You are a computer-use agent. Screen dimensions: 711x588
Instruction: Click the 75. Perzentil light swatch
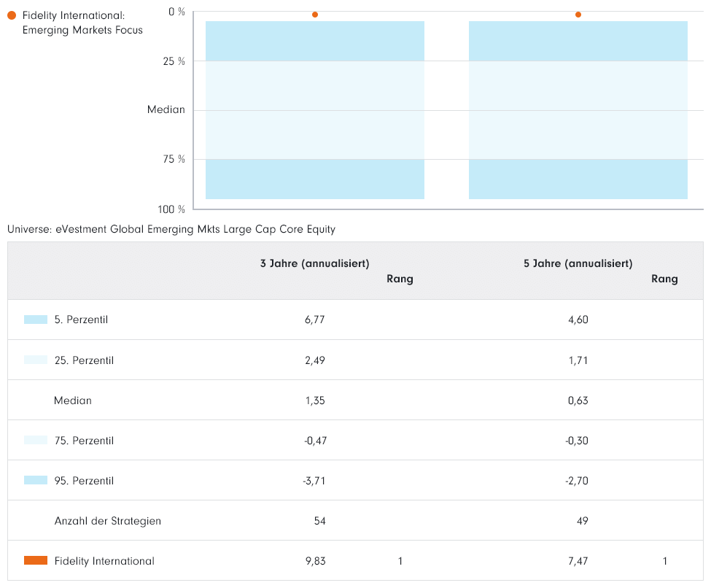[36, 440]
